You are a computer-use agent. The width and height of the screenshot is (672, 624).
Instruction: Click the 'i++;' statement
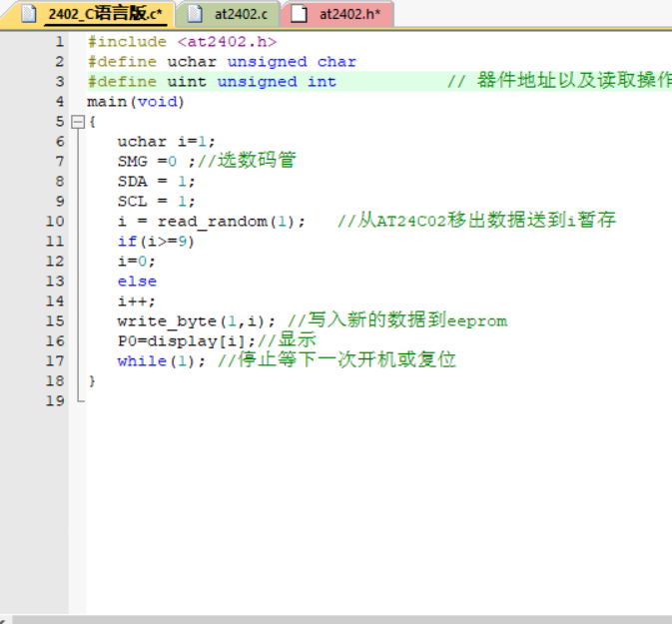136,302
